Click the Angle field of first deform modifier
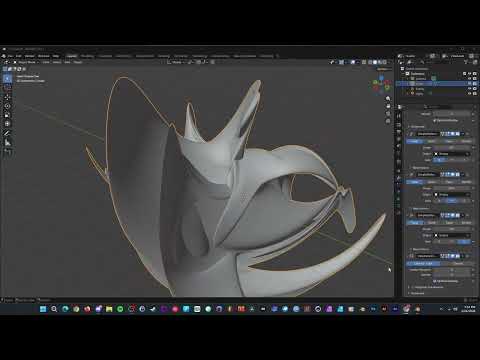Screen dimensions: 480x360 click(452, 147)
